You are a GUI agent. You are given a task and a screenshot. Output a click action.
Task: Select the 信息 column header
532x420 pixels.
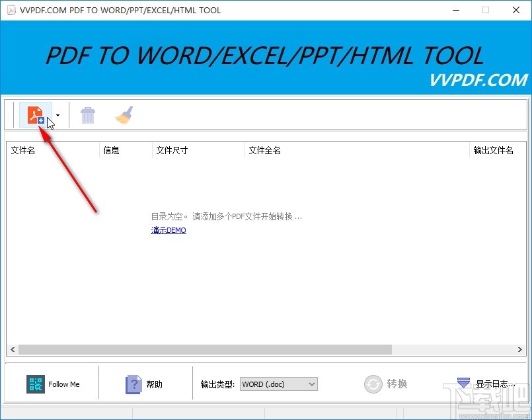click(x=110, y=150)
